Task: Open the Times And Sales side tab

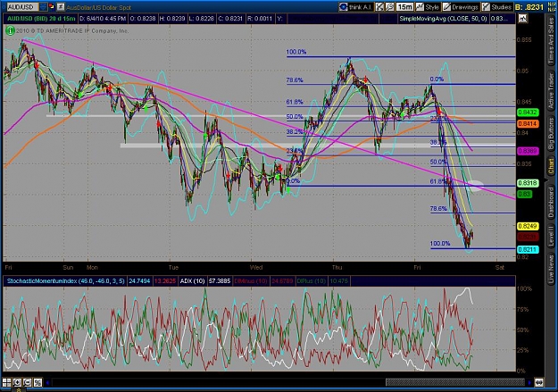Action: click(x=551, y=41)
